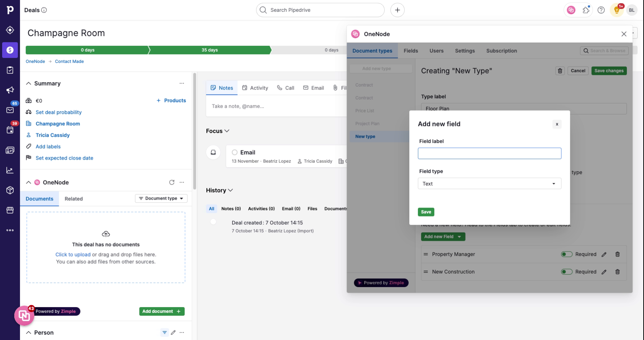Click the 35 days pipeline stage
Viewport: 644px width, 340px height.
coord(210,50)
